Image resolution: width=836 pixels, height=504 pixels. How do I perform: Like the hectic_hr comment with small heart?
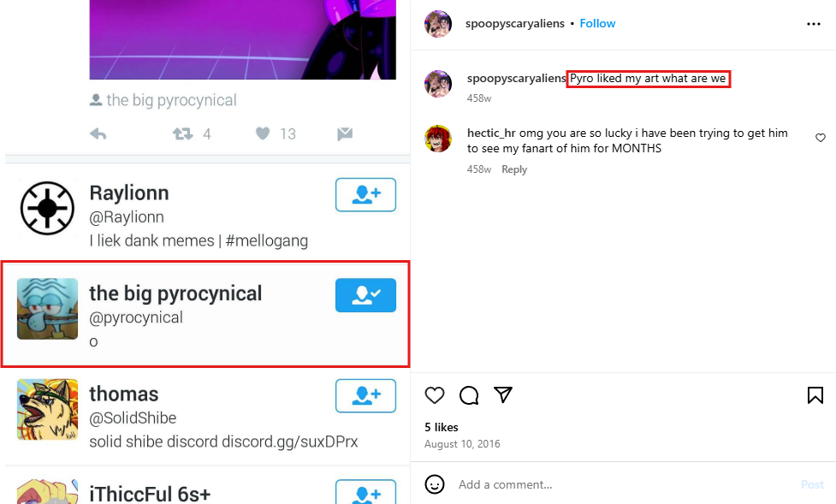tap(821, 138)
